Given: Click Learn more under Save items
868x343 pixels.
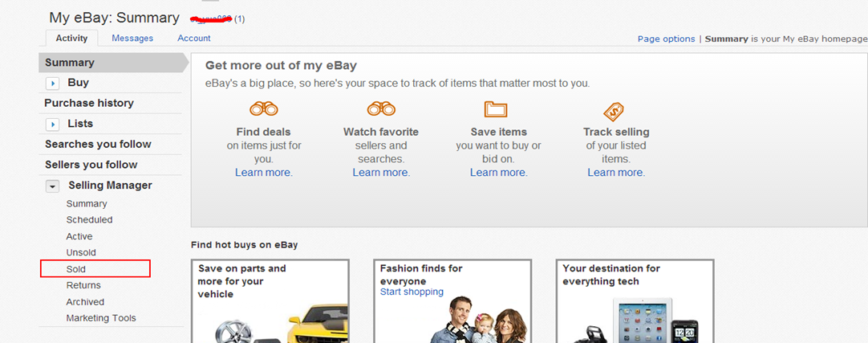Looking at the screenshot, I should click(x=498, y=173).
